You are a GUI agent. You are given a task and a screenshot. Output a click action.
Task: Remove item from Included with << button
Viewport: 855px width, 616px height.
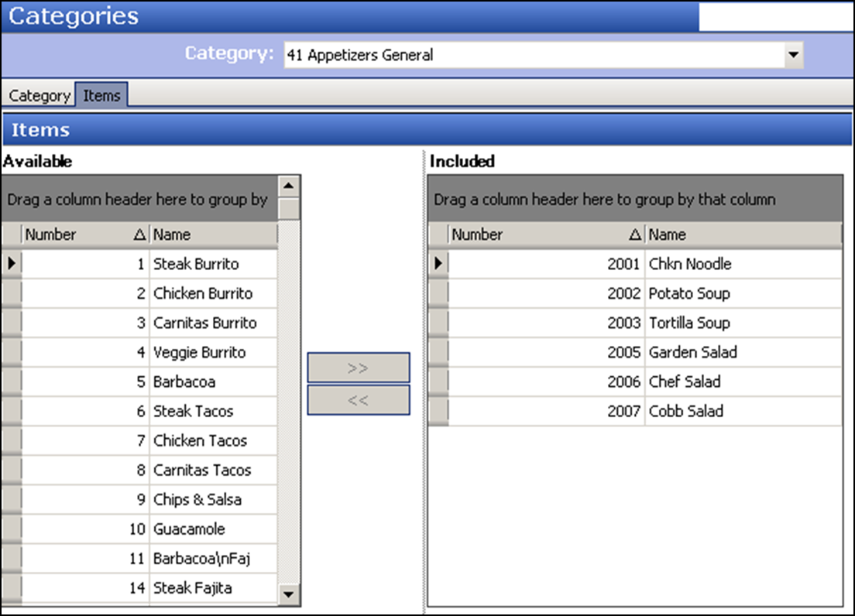(x=359, y=400)
